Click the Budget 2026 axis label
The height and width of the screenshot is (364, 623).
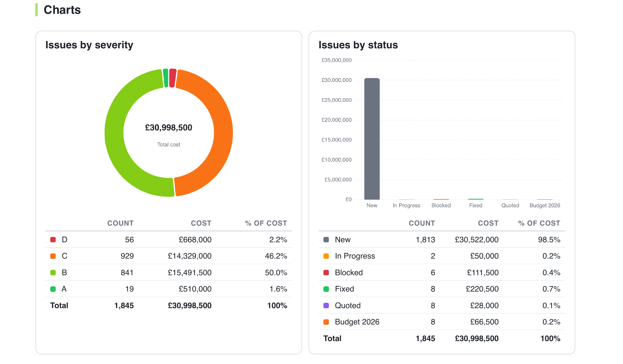545,206
